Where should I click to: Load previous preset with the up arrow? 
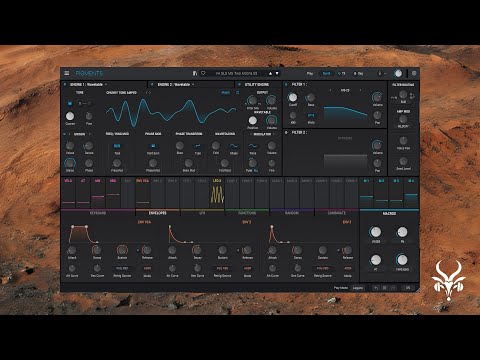coord(270,73)
